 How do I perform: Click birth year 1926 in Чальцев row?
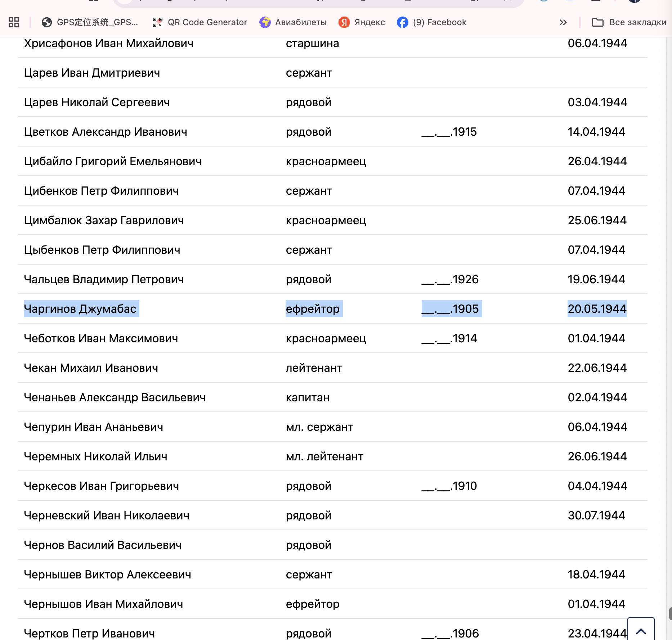[450, 279]
